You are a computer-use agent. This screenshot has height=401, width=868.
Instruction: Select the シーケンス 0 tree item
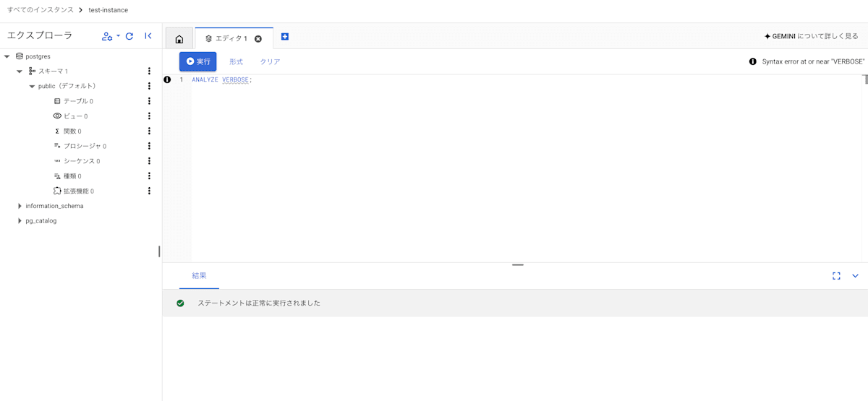[x=77, y=161]
